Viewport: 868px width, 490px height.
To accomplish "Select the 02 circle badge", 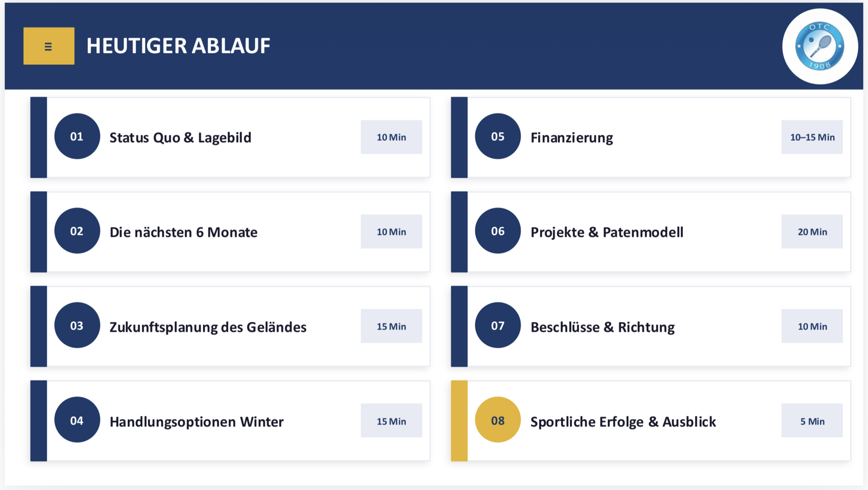I will point(77,231).
